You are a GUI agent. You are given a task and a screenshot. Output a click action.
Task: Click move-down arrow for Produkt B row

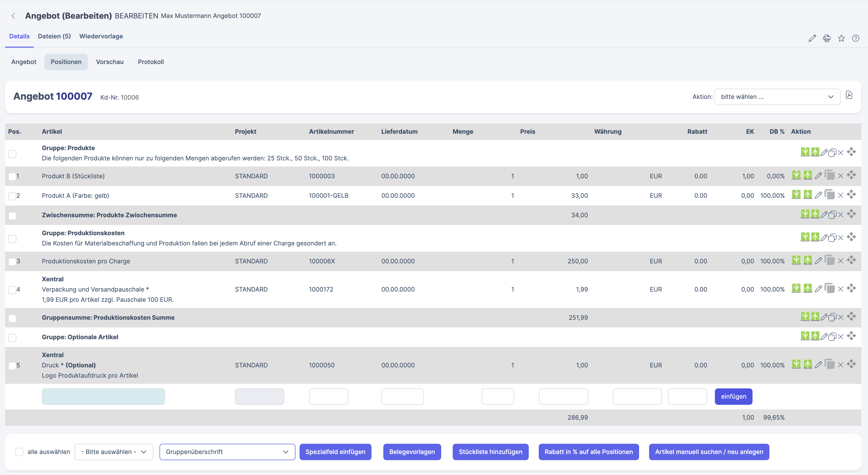pos(796,175)
